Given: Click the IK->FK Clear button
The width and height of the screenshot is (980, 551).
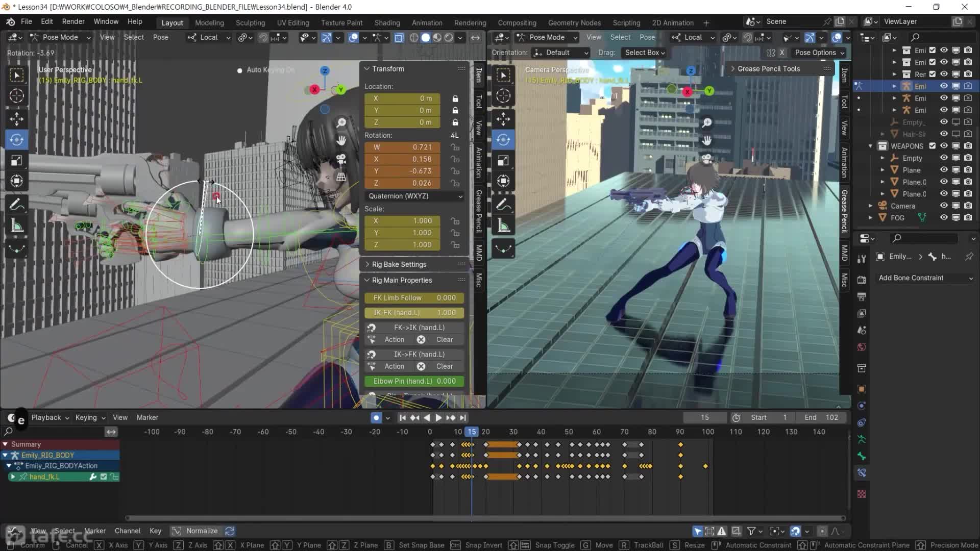Looking at the screenshot, I should click(439, 366).
